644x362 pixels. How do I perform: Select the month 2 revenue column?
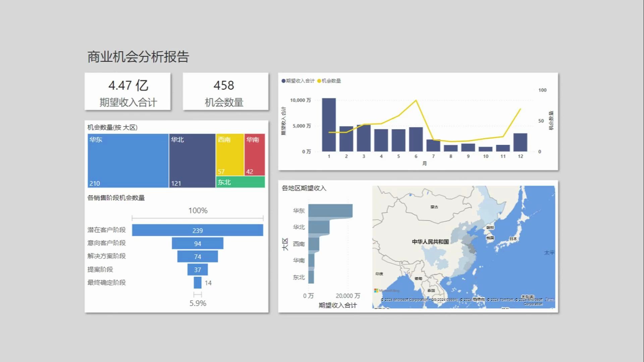(x=346, y=139)
